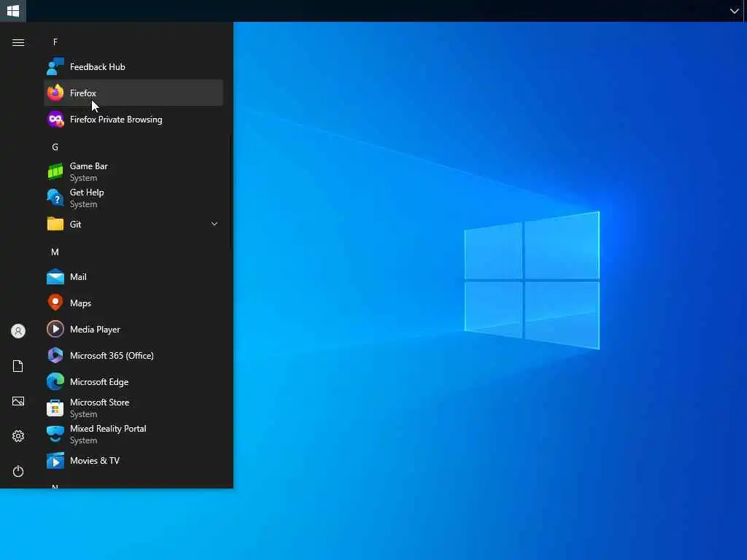Click the Microsoft Edge label text
Image resolution: width=747 pixels, height=560 pixels.
99,382
